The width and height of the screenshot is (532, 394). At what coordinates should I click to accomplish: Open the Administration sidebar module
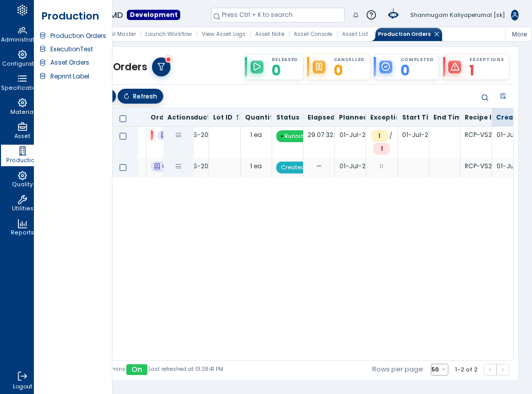17,35
